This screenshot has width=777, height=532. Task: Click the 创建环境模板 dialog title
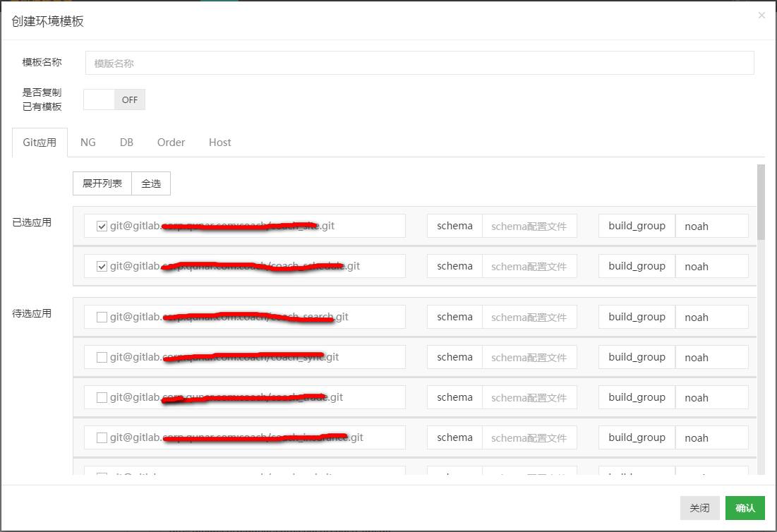[47, 21]
